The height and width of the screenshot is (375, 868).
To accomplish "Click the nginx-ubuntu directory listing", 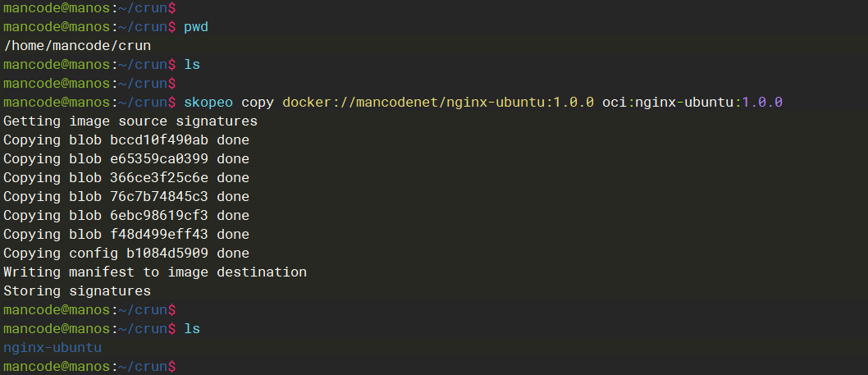I will pos(53,347).
